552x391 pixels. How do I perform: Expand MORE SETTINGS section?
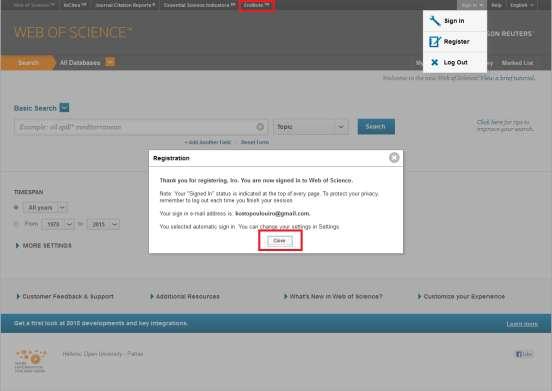(44, 245)
